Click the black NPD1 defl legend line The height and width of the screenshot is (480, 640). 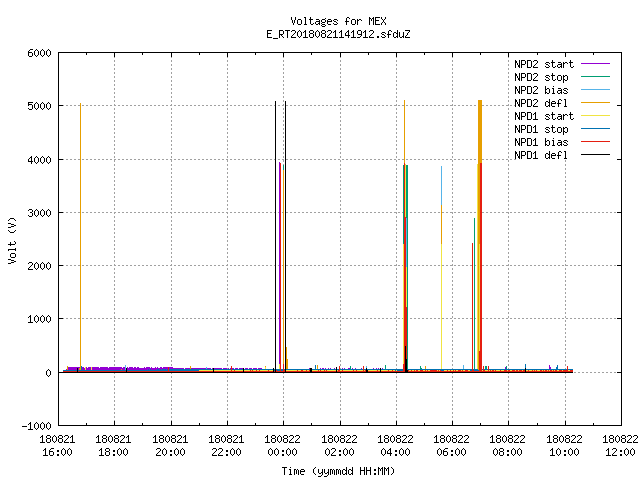click(x=595, y=155)
